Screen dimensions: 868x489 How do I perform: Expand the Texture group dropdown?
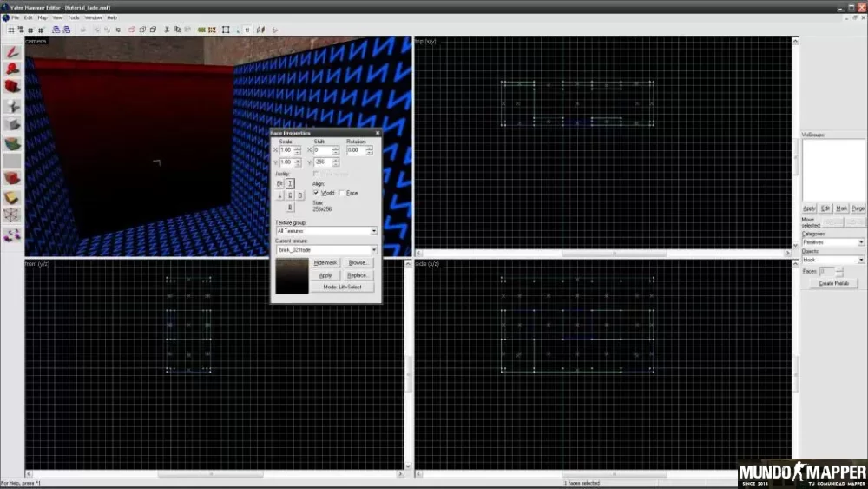pos(374,231)
